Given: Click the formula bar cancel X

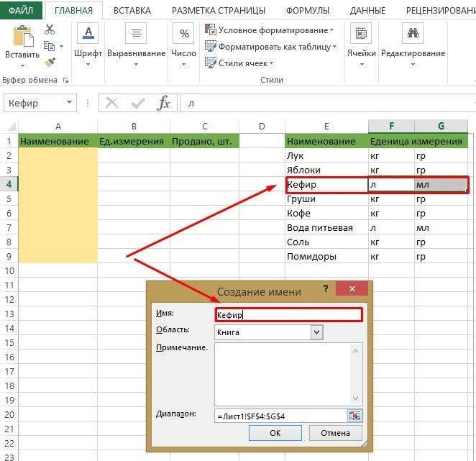Looking at the screenshot, I should pos(111,104).
